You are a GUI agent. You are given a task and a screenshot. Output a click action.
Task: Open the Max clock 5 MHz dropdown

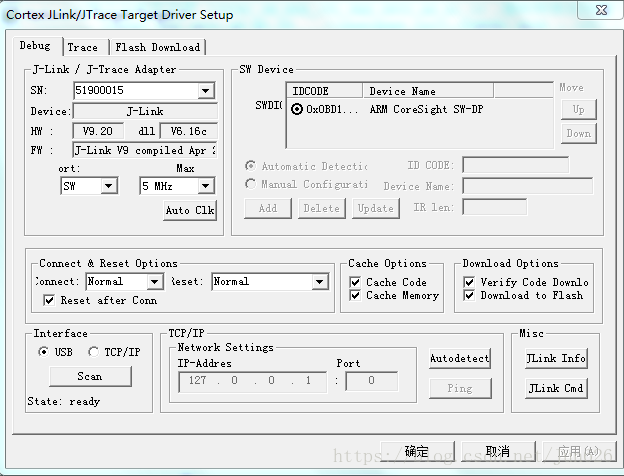205,186
